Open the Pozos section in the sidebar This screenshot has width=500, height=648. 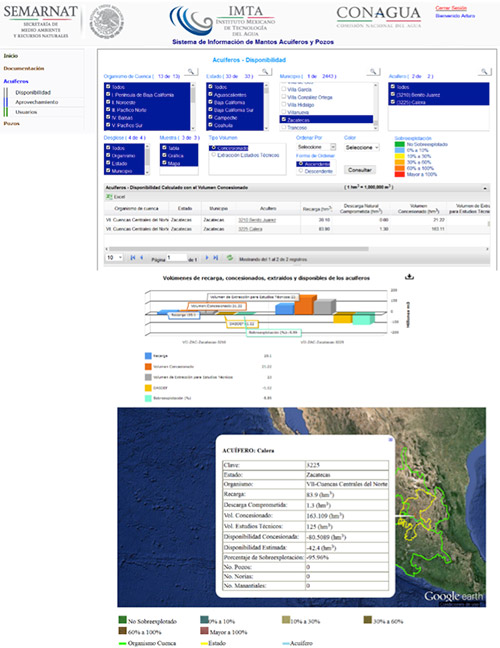tap(12, 123)
